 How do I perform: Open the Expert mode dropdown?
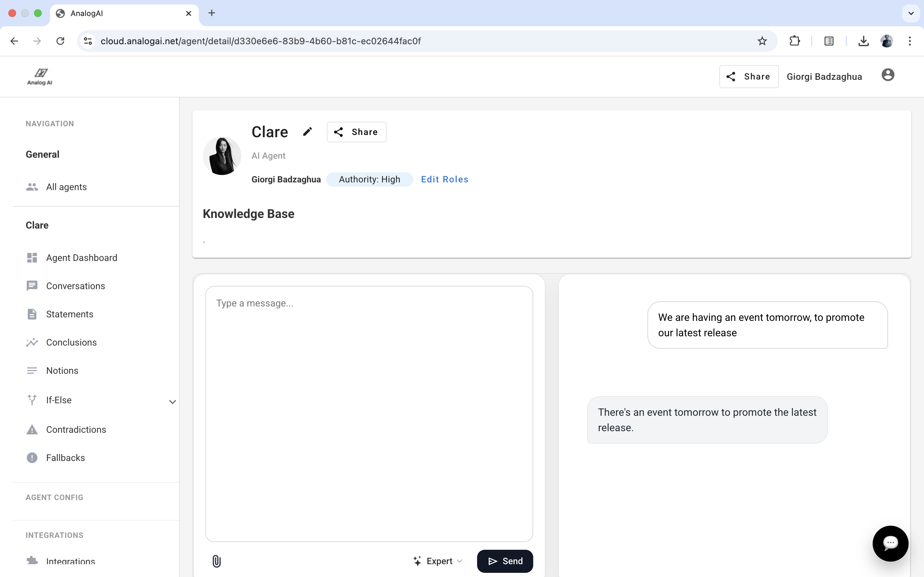pos(438,561)
